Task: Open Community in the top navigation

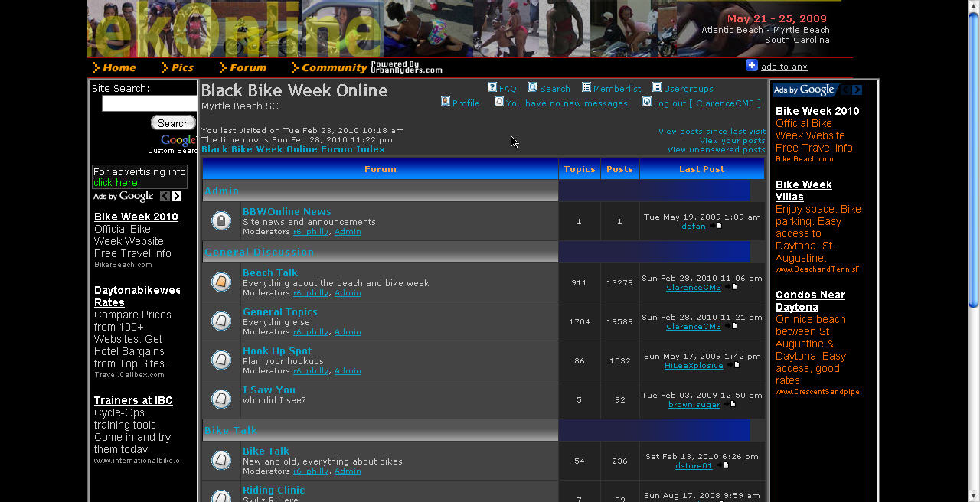Action: click(329, 67)
